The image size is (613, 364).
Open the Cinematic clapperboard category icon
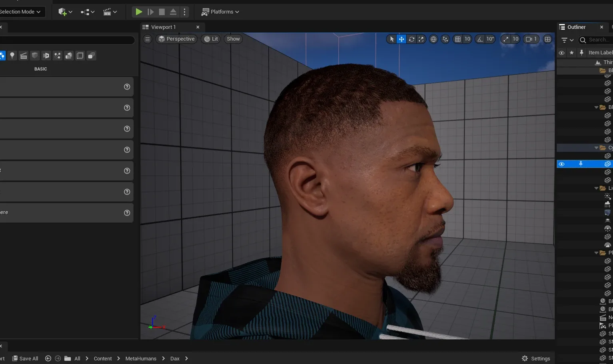(x=24, y=56)
